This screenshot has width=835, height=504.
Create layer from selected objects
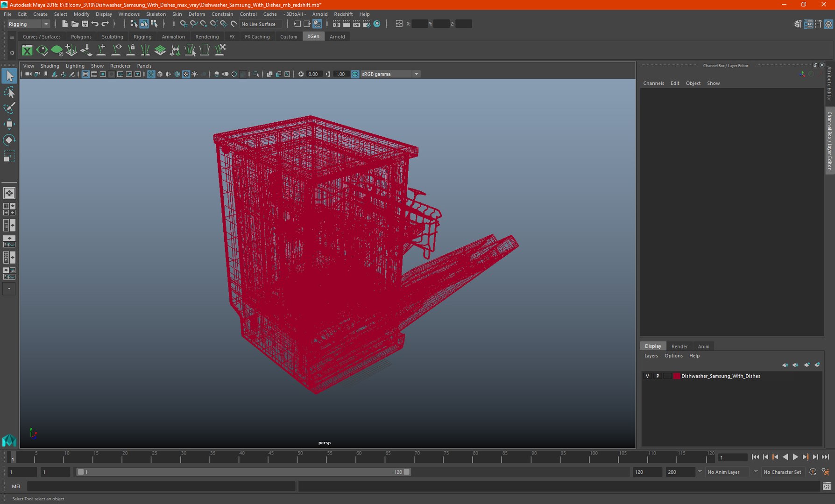point(817,365)
